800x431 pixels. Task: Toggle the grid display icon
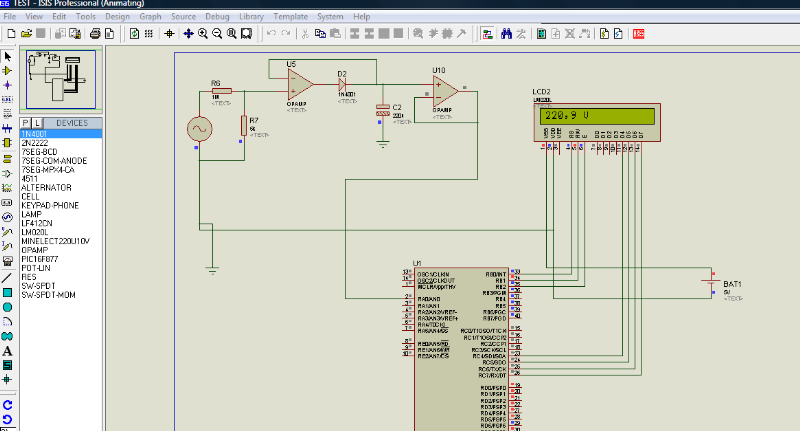tap(150, 33)
